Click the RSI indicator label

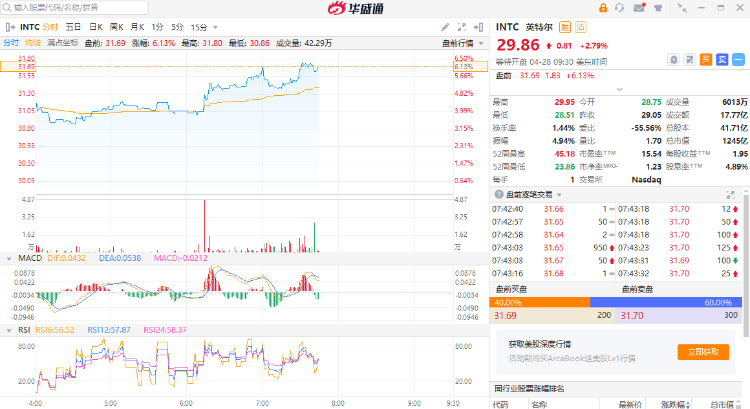[x=24, y=330]
